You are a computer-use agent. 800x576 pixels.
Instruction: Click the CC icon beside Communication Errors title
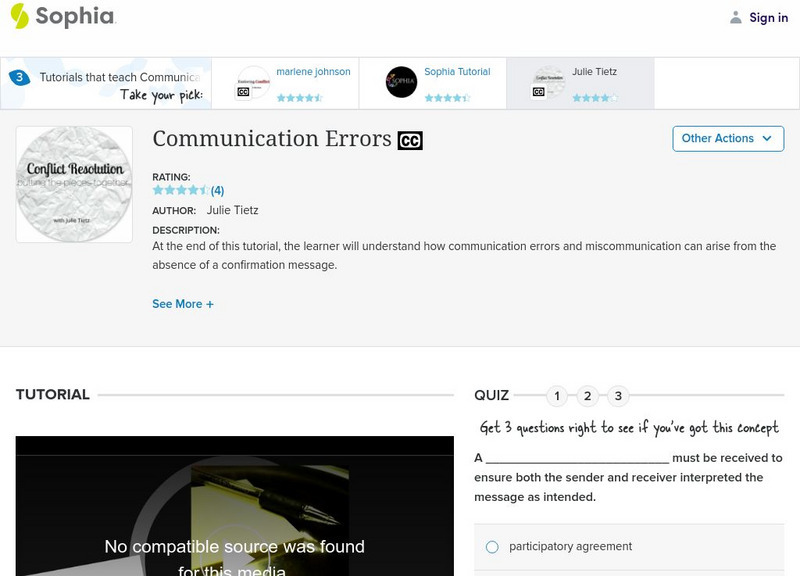[x=412, y=140]
